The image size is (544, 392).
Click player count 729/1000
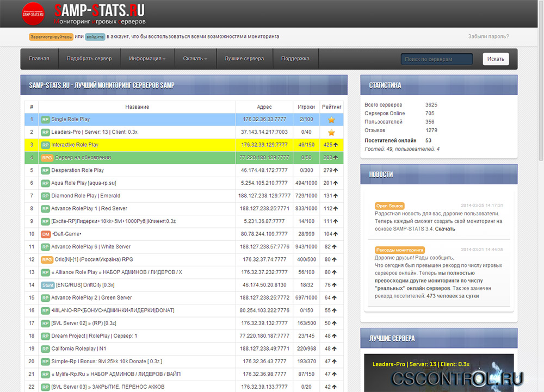coord(306,196)
